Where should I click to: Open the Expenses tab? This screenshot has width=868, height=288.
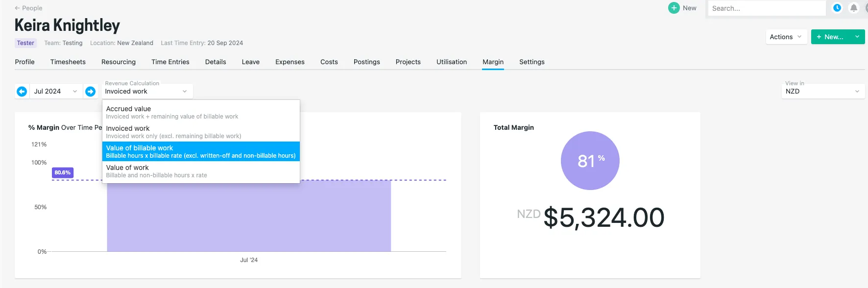click(x=290, y=62)
